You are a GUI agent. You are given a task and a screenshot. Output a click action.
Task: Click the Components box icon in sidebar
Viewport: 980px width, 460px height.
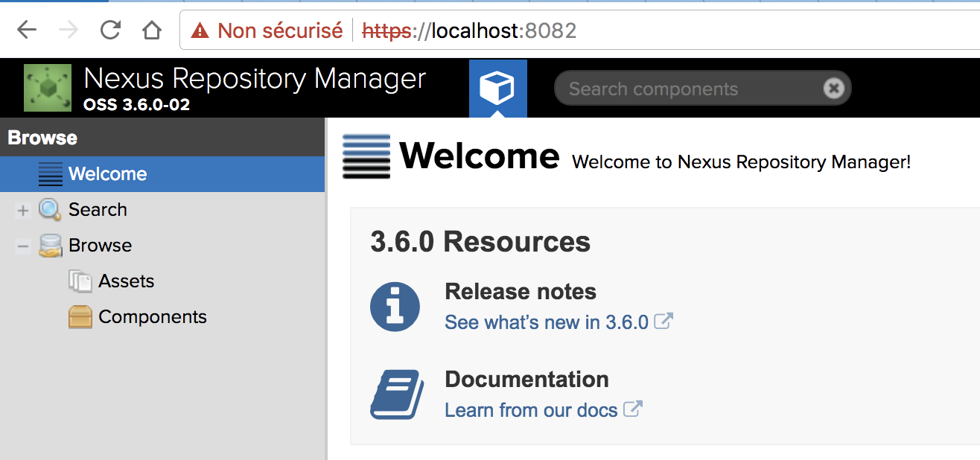80,317
